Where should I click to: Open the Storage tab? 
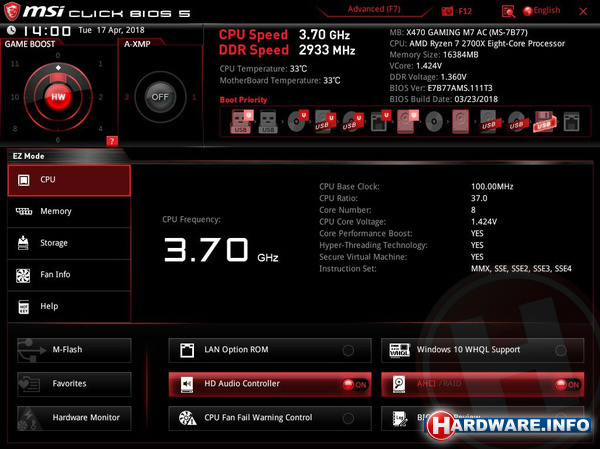coord(69,243)
